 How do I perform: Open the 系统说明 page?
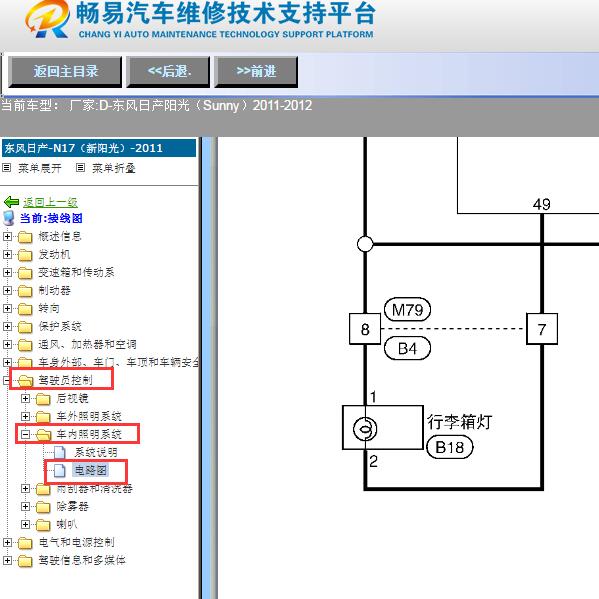[x=96, y=452]
